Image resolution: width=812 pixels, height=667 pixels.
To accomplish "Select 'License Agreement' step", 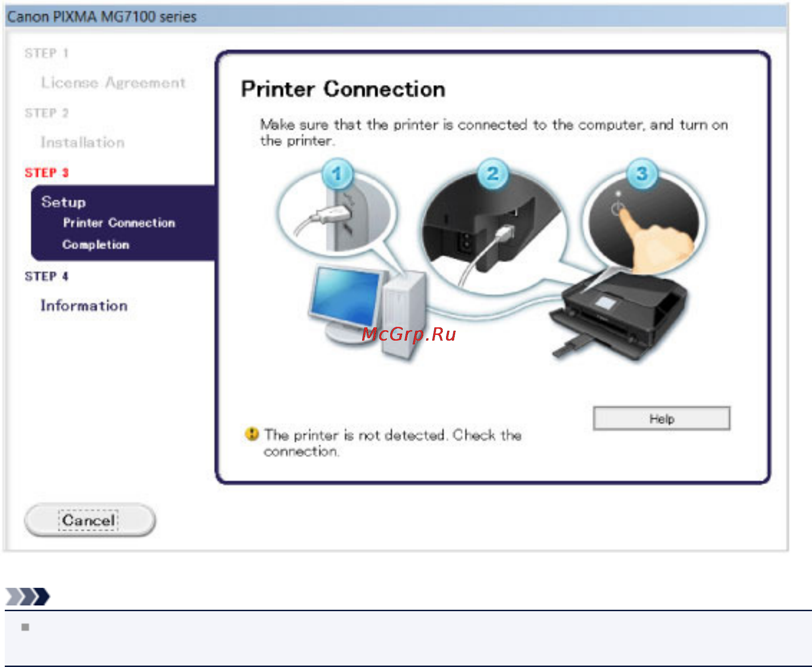I will coord(113,83).
